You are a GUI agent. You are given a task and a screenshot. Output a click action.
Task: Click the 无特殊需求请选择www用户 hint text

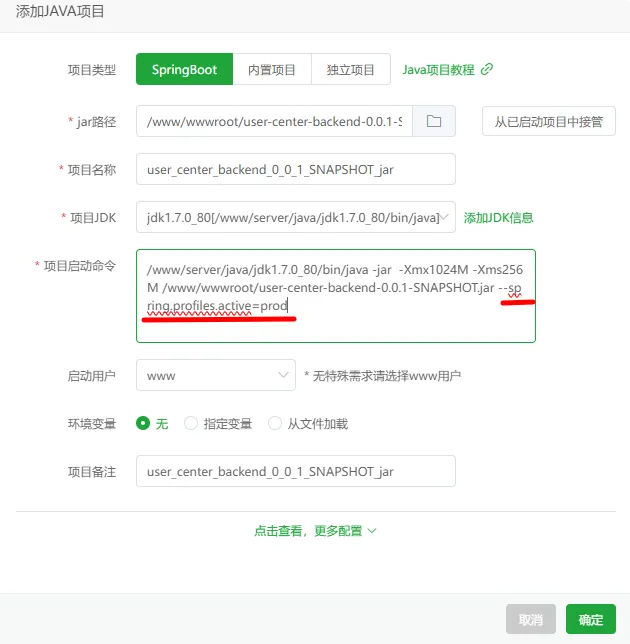[x=382, y=375]
